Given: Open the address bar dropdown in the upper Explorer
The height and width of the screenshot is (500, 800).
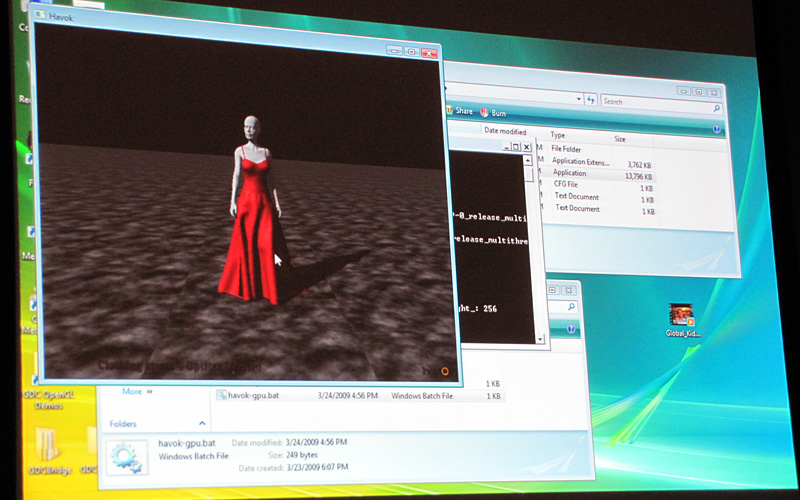Looking at the screenshot, I should (579, 99).
